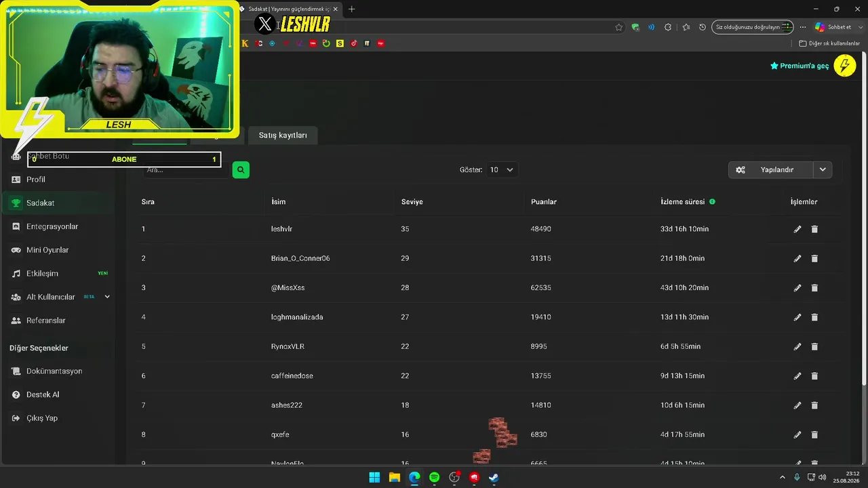Edit the ashes222 row

797,405
